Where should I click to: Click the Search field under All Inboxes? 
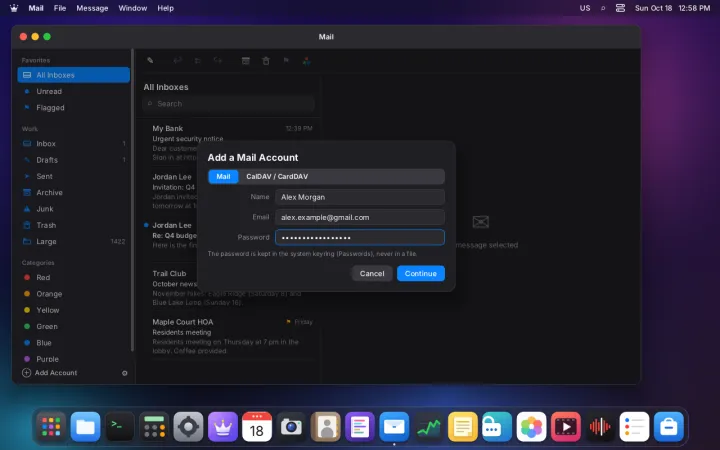click(228, 104)
